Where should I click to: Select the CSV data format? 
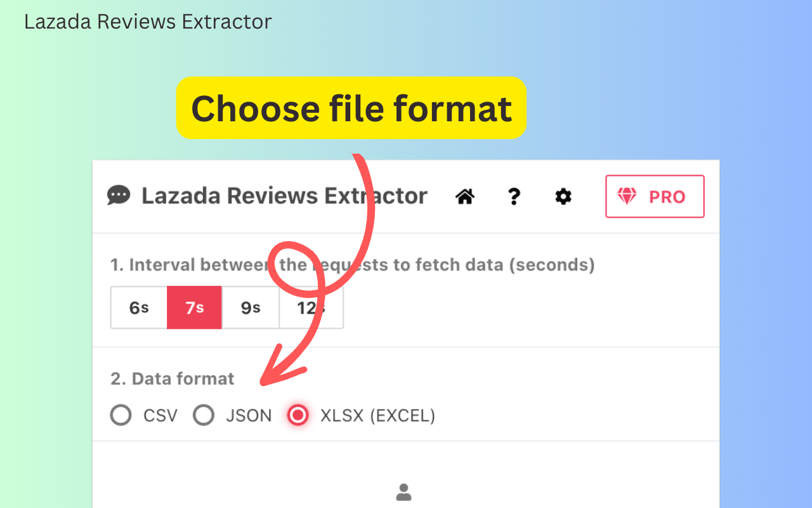click(x=121, y=415)
